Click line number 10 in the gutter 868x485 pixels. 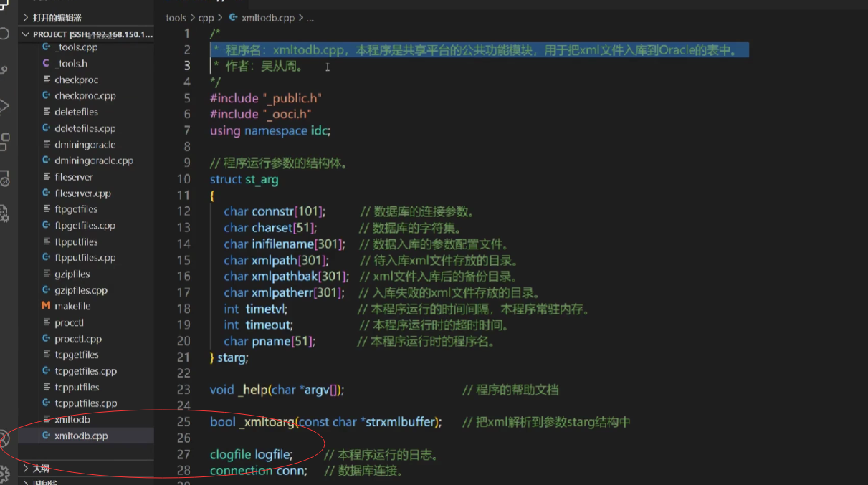point(184,179)
